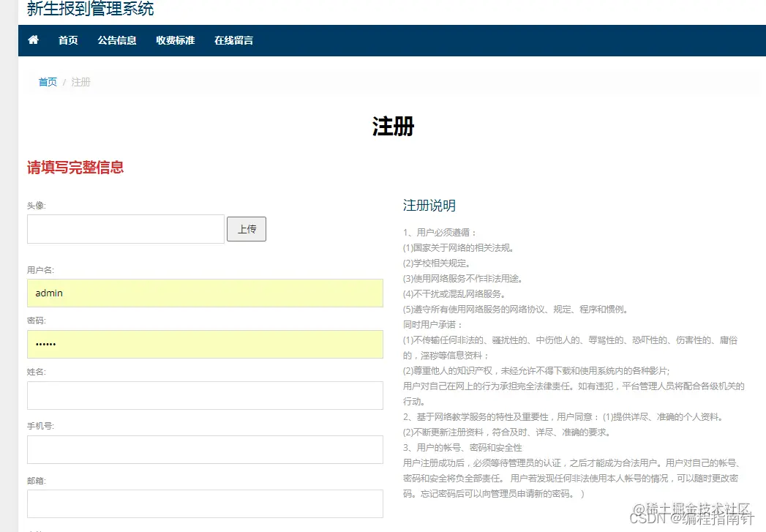
Task: Select the 注册 breadcrumb text
Action: pyautogui.click(x=81, y=82)
